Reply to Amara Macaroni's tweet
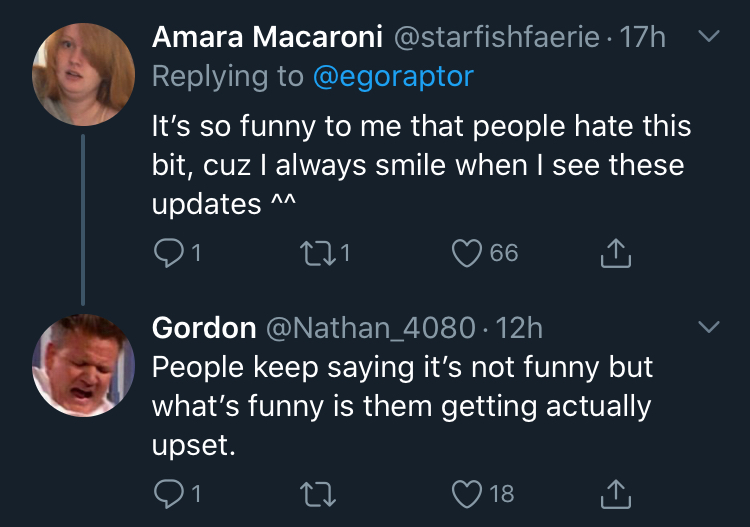Image resolution: width=750 pixels, height=527 pixels. 169,253
